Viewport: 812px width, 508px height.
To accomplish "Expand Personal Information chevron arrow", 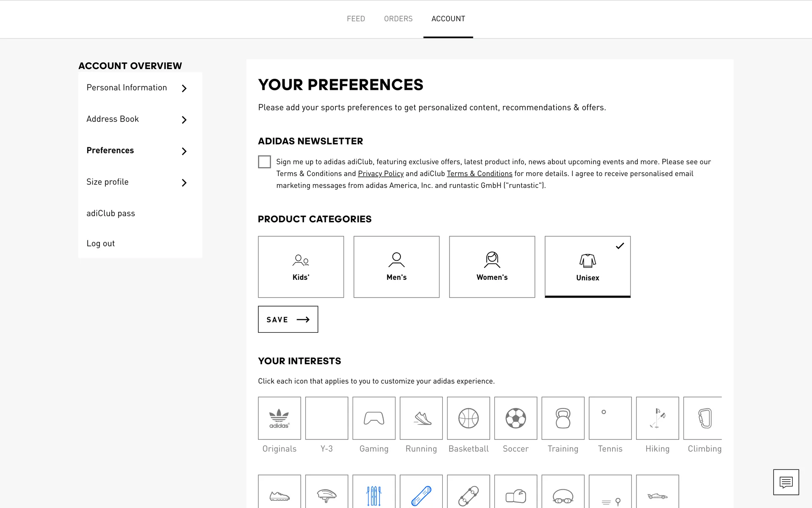I will pyautogui.click(x=184, y=88).
